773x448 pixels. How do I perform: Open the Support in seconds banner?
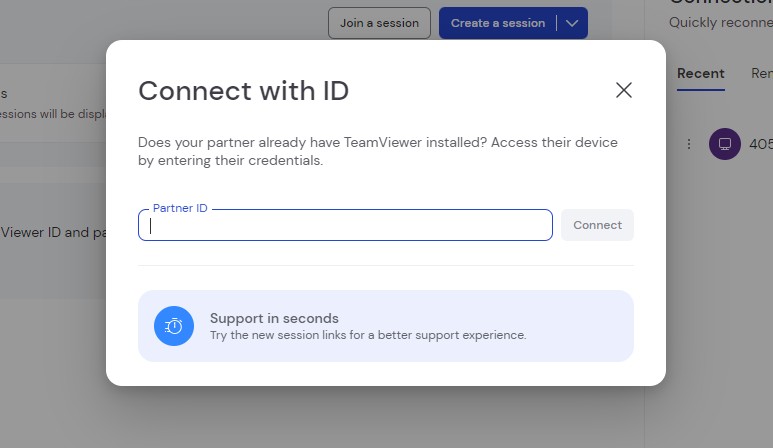click(x=385, y=326)
